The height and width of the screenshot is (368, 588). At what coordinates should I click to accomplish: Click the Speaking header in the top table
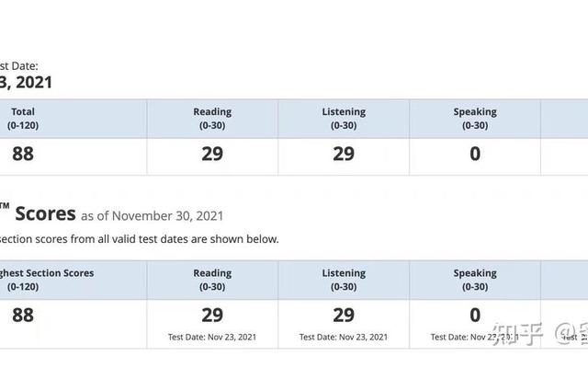(475, 118)
